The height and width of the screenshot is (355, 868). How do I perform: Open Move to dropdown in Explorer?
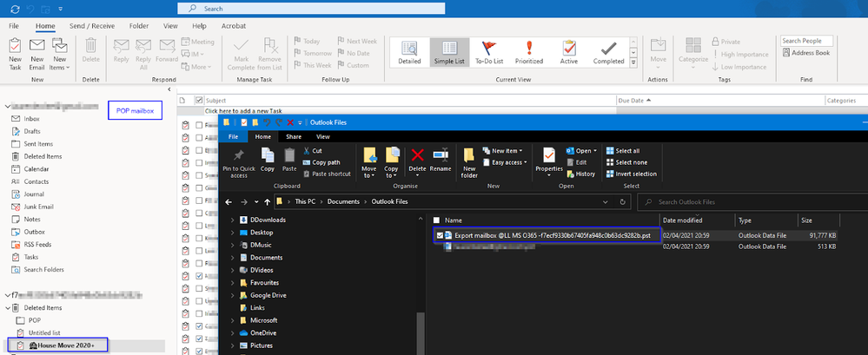pos(368,162)
